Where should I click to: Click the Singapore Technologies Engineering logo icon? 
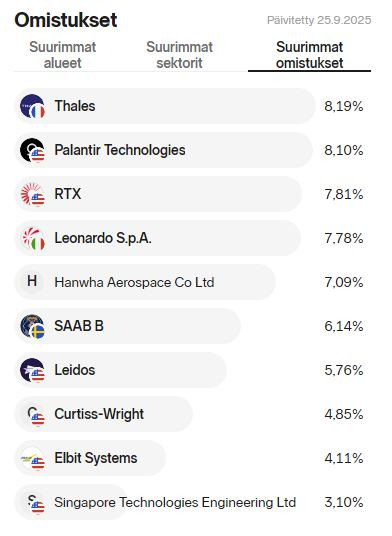point(32,502)
